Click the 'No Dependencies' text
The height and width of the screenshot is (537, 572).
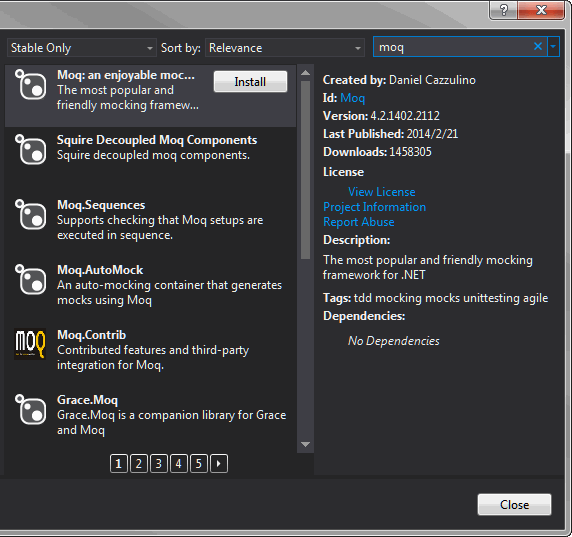394,341
